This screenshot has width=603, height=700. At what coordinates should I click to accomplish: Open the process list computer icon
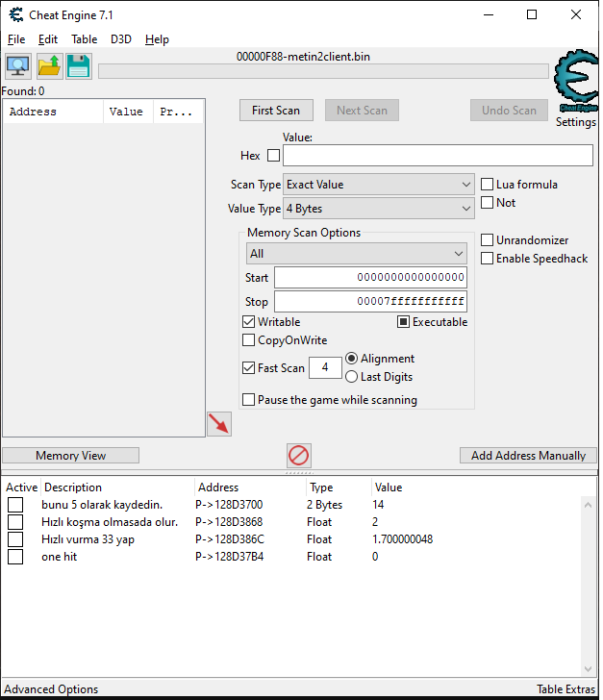point(18,66)
